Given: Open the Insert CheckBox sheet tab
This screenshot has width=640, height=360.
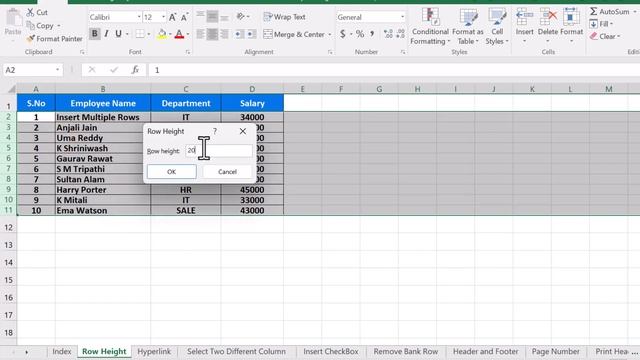Looking at the screenshot, I should tap(331, 351).
